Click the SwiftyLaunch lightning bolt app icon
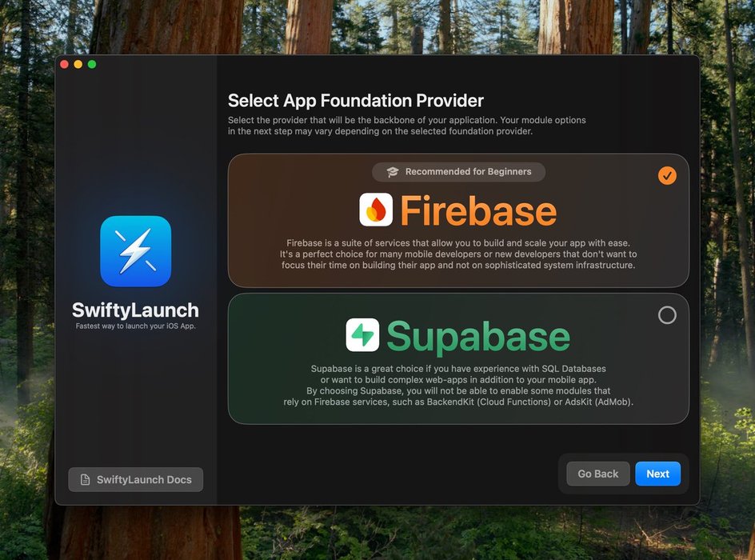 coord(135,251)
